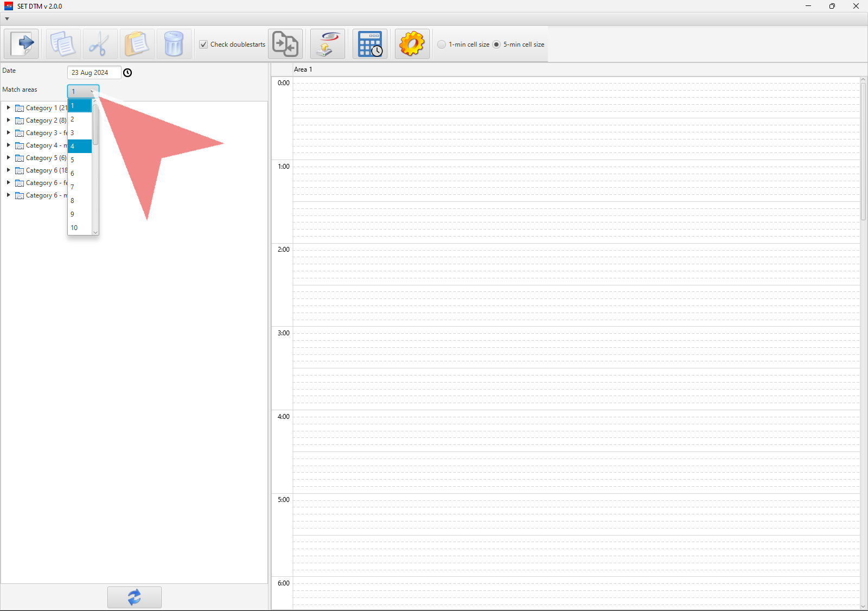The height and width of the screenshot is (611, 868).
Task: Select the 5-min cell size option
Action: click(496, 44)
